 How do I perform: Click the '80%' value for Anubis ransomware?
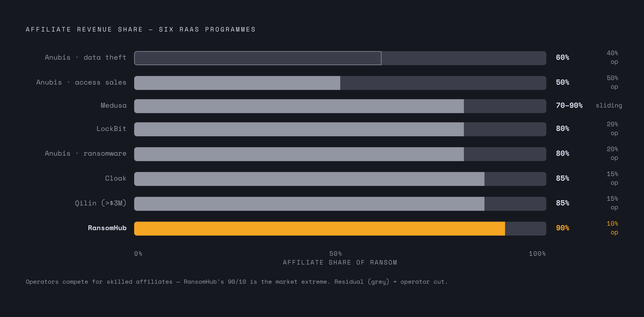click(x=562, y=153)
